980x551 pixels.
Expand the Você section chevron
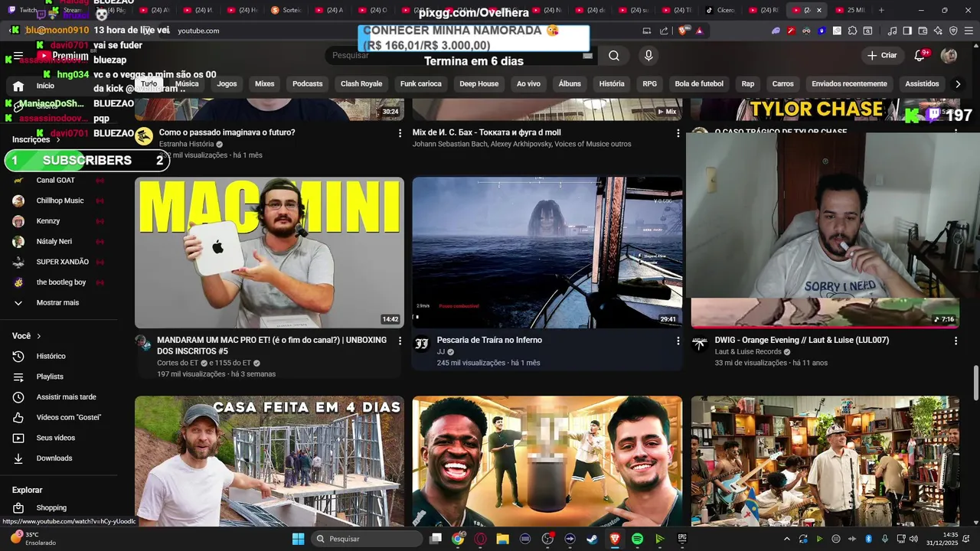click(x=39, y=336)
